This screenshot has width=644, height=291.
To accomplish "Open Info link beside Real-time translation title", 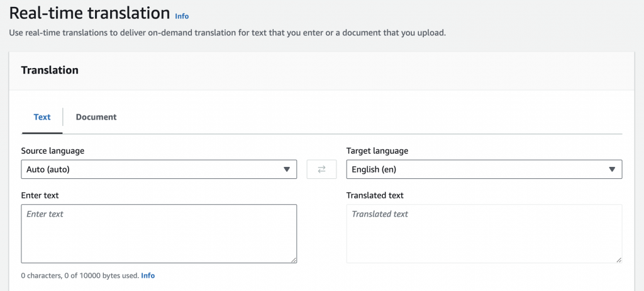I will point(182,16).
